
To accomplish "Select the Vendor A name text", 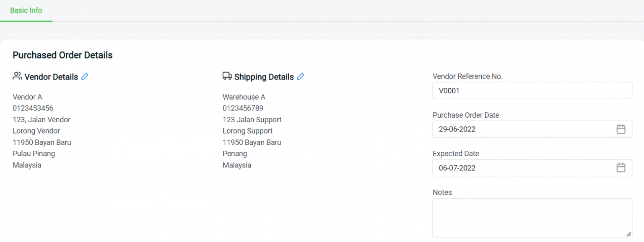I will (27, 97).
